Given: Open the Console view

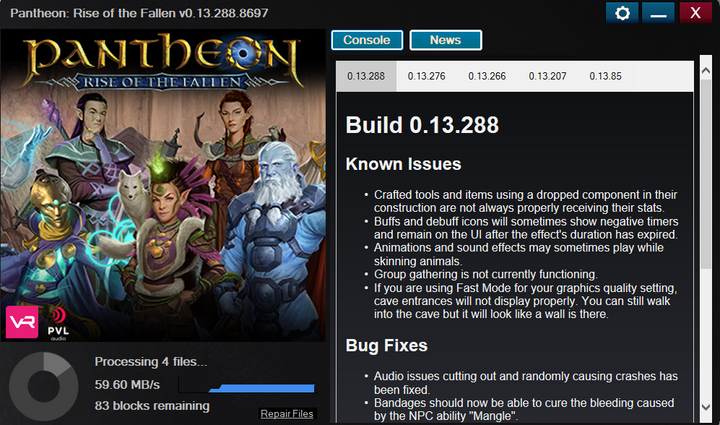Looking at the screenshot, I should [367, 40].
